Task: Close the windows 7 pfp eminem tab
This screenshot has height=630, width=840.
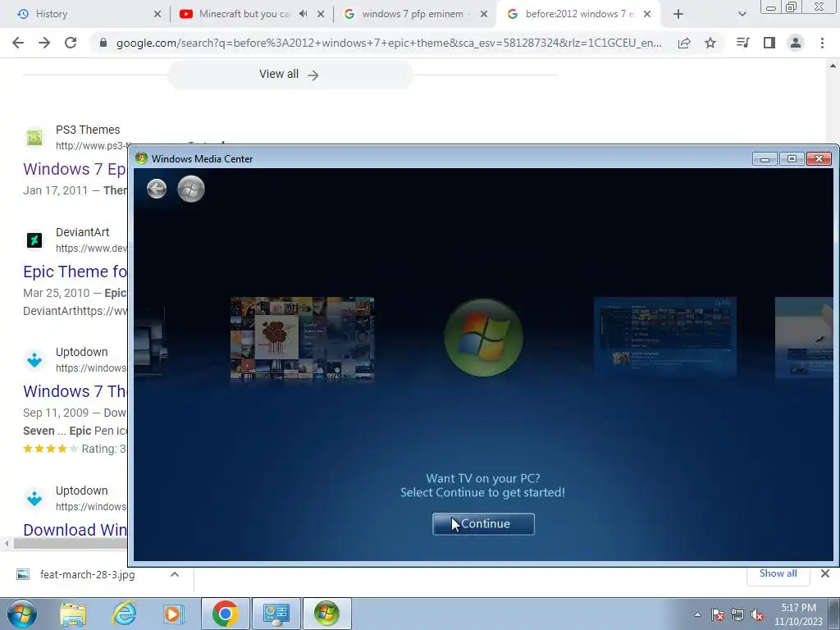Action: click(x=484, y=14)
